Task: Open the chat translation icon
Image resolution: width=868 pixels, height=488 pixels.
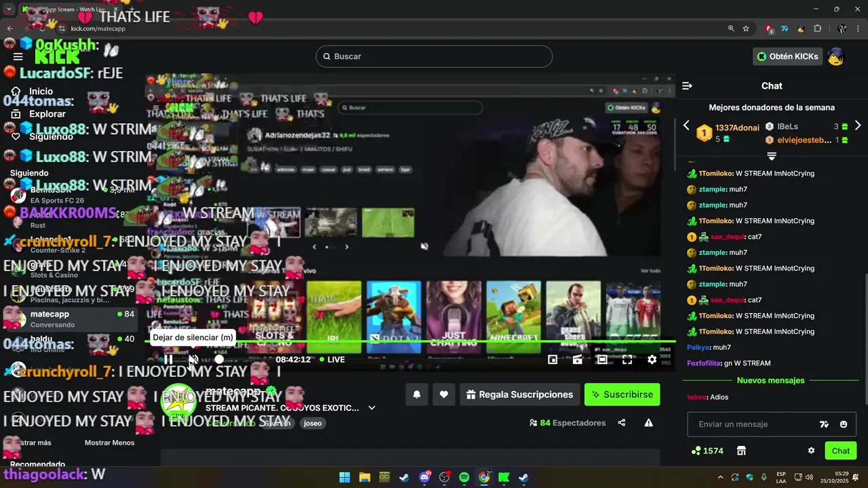Action: (825, 424)
